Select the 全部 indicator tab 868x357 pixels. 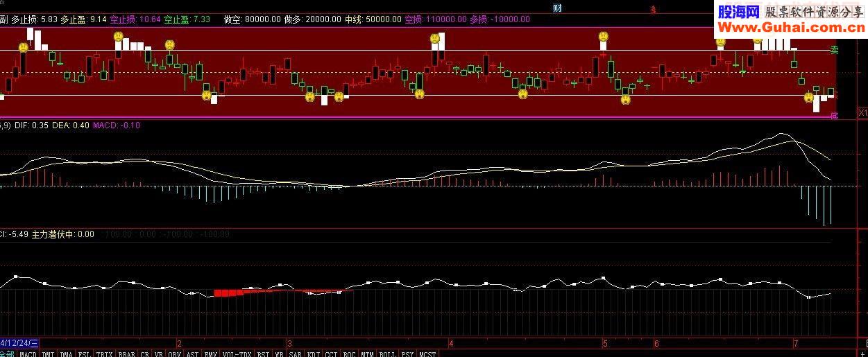pos(8,354)
